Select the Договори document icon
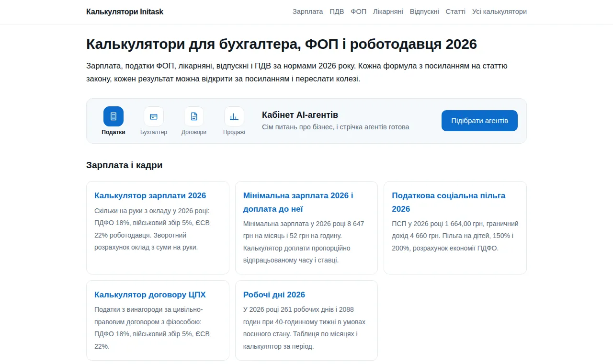This screenshot has height=364, width=613. 194,116
